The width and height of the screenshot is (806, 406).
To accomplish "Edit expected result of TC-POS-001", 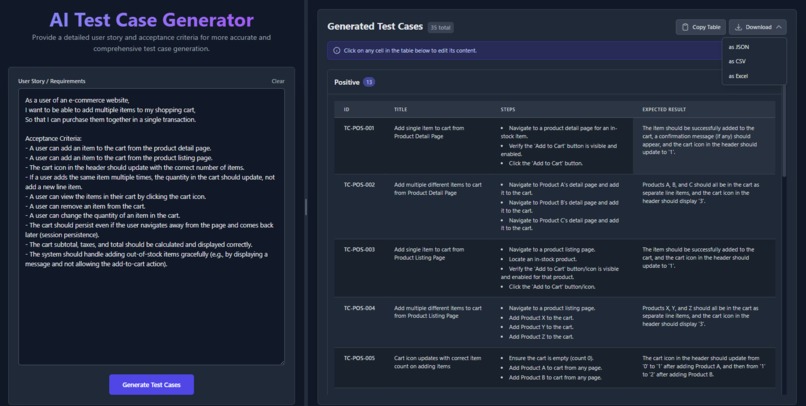I will coord(704,146).
